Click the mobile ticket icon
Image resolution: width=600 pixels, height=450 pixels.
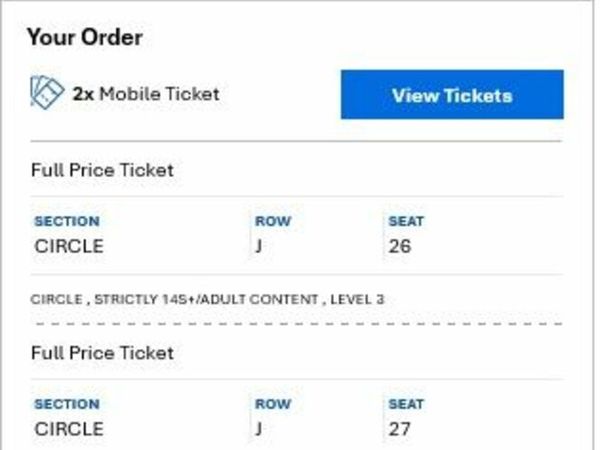click(47, 93)
